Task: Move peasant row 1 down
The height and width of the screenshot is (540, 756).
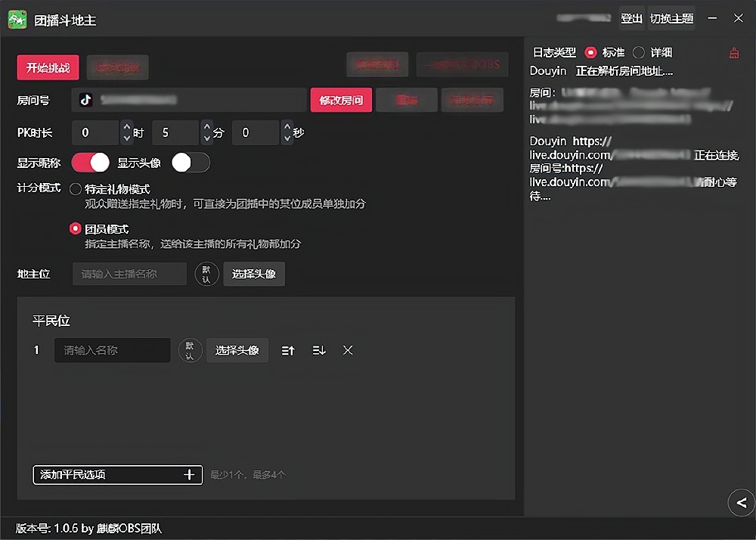Action: (x=318, y=350)
